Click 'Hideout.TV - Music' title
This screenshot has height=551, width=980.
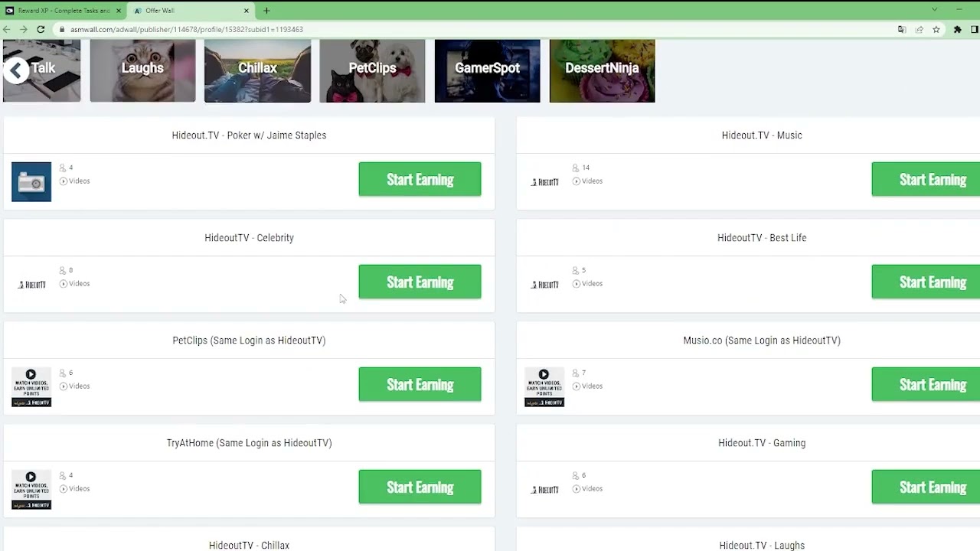pyautogui.click(x=762, y=135)
